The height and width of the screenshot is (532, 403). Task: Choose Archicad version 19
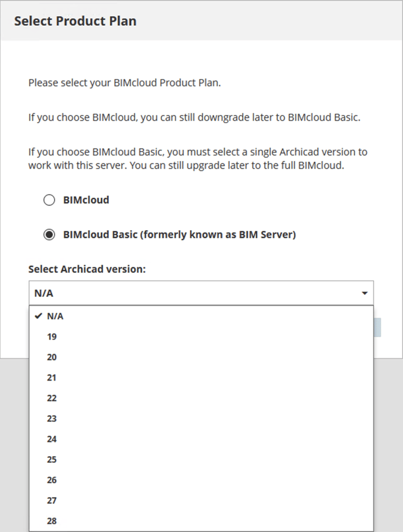pyautogui.click(x=52, y=337)
